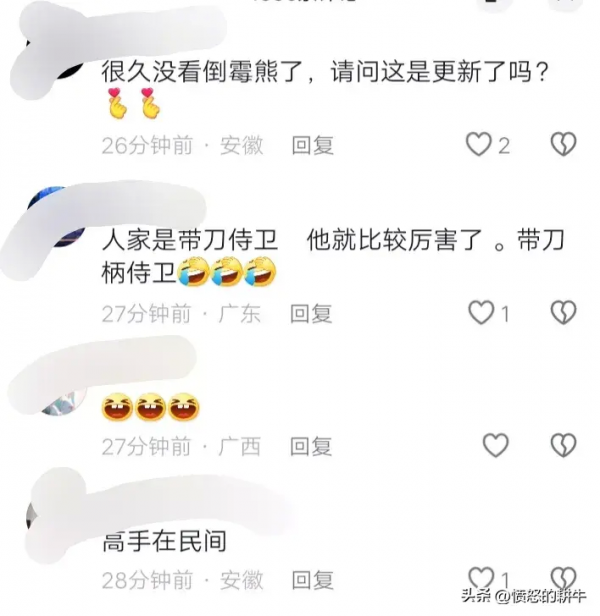Dislike the 26分钟前 comment with broken heart
This screenshot has width=600, height=616.
click(x=563, y=144)
